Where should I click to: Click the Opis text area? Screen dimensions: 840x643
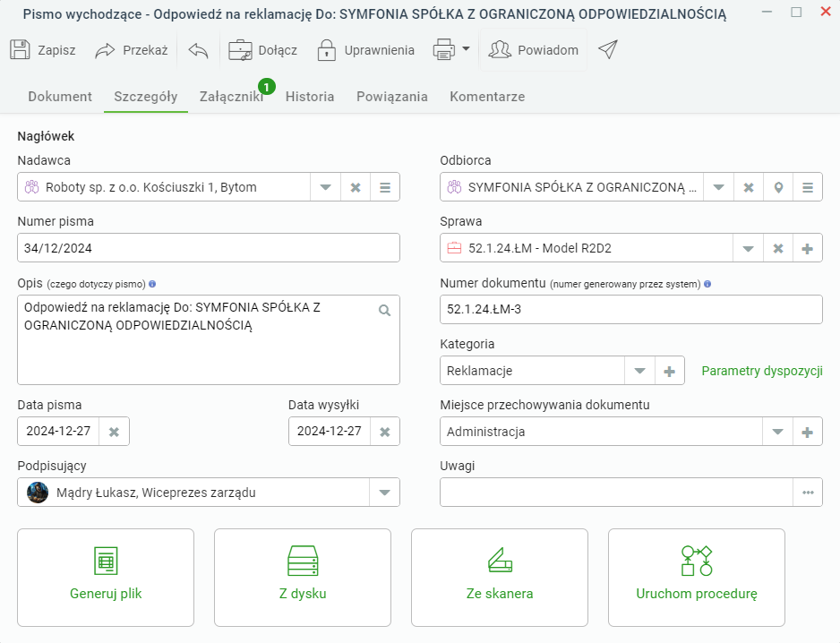(x=209, y=339)
